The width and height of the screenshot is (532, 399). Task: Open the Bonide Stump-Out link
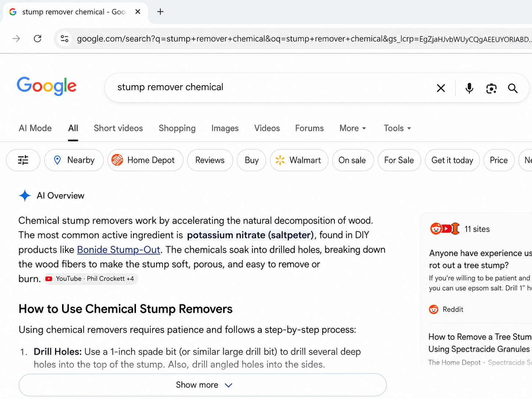click(119, 250)
